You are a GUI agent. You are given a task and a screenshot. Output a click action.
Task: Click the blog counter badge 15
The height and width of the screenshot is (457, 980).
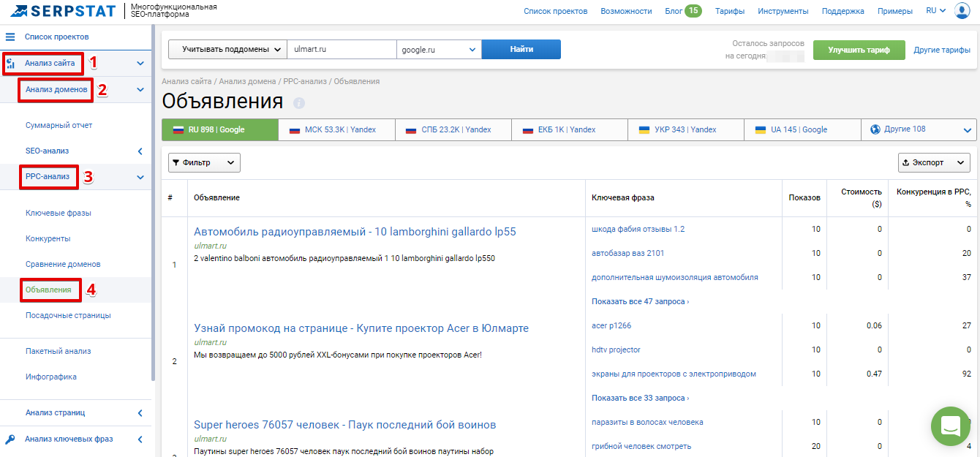coord(693,11)
